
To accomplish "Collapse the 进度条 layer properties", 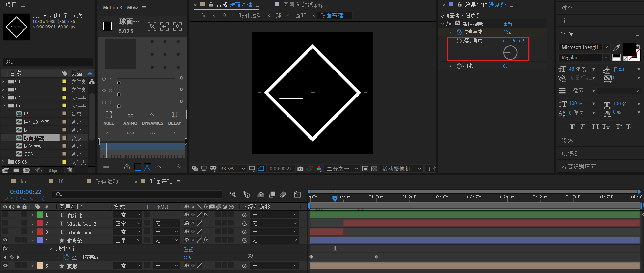I will tap(33, 240).
